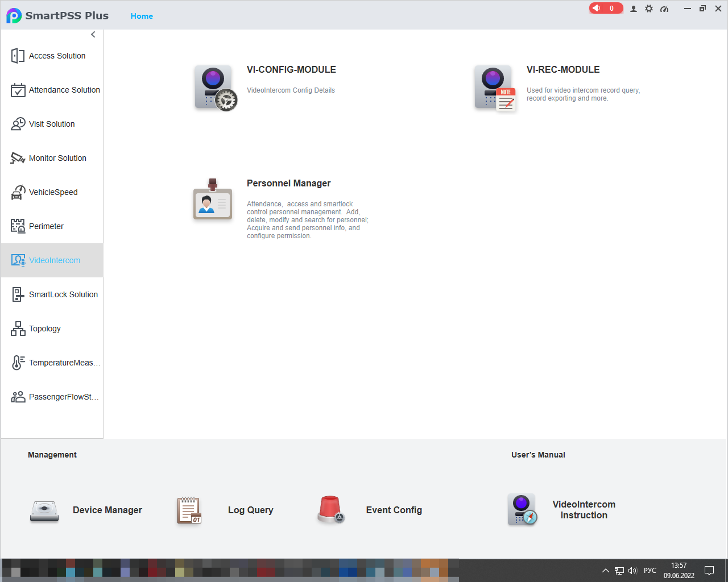Screen dimensions: 728x582
Task: Click VideoIntercom Config Details description
Action: [291, 90]
